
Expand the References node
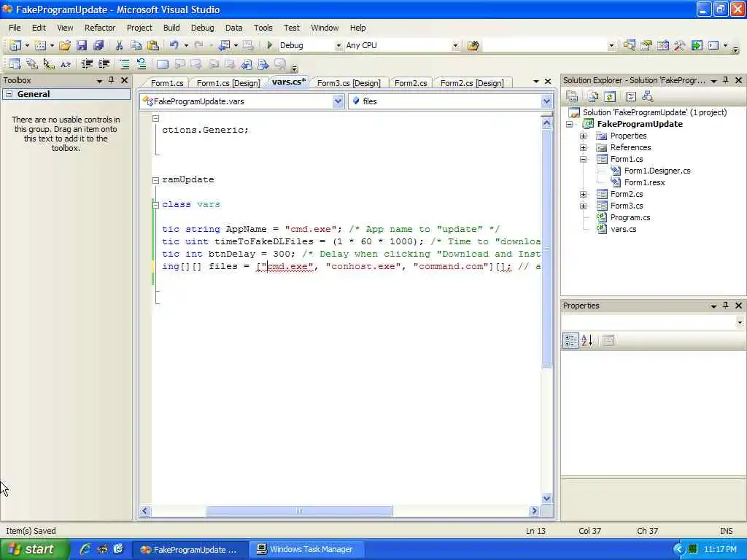click(x=583, y=147)
